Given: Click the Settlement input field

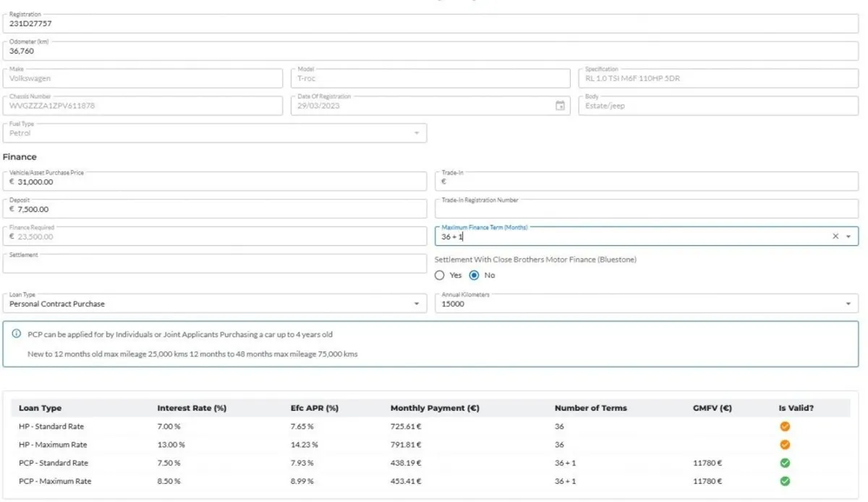Looking at the screenshot, I should click(214, 264).
